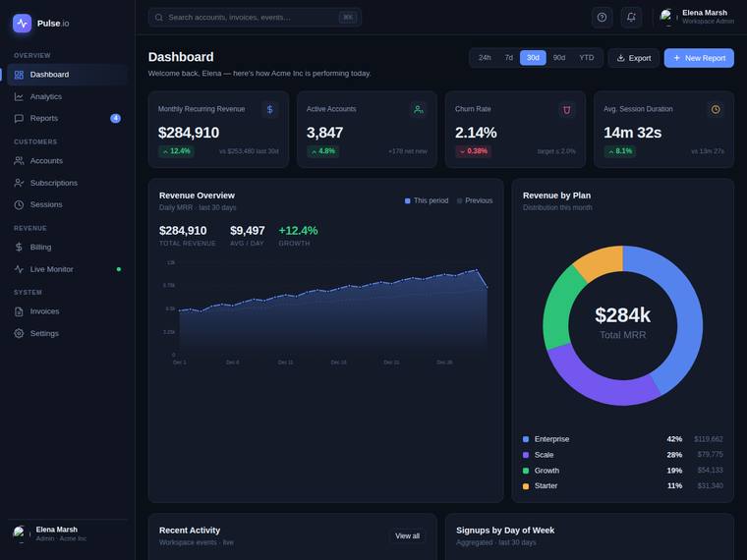Click the $284k Total MRR donut center
The image size is (747, 560).
[622, 324]
